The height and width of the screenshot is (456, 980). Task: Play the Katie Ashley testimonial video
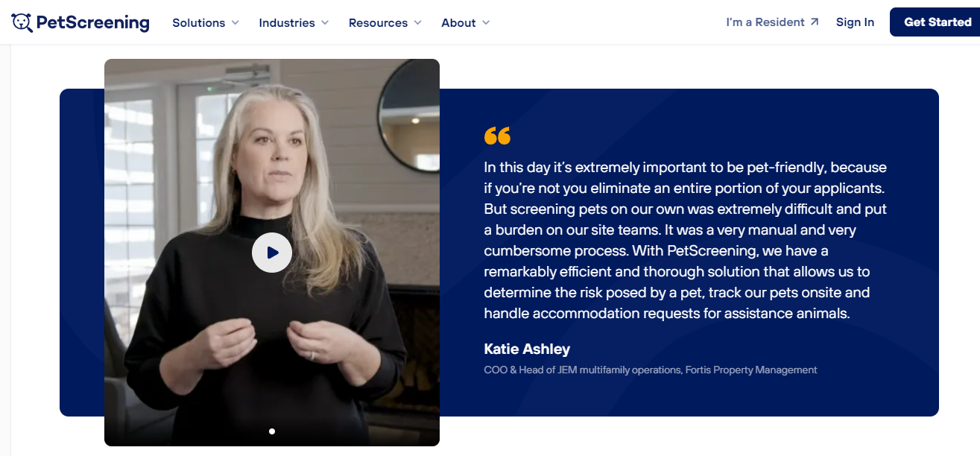[272, 253]
